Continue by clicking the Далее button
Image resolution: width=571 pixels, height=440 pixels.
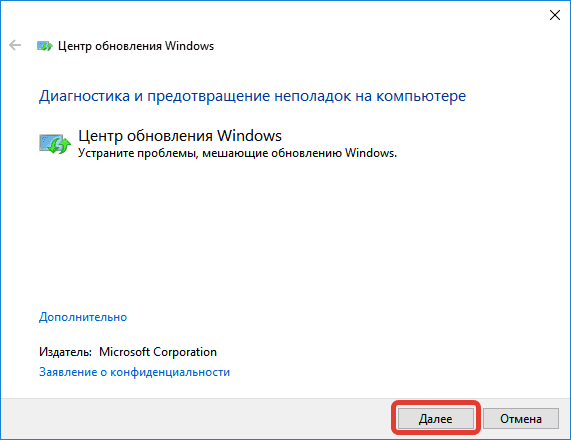tap(436, 419)
